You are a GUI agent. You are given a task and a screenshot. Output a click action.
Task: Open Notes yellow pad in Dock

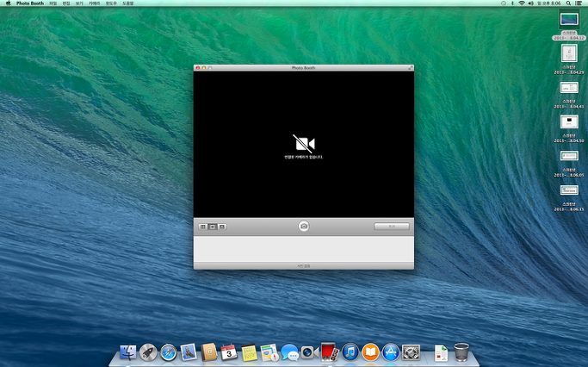(249, 352)
